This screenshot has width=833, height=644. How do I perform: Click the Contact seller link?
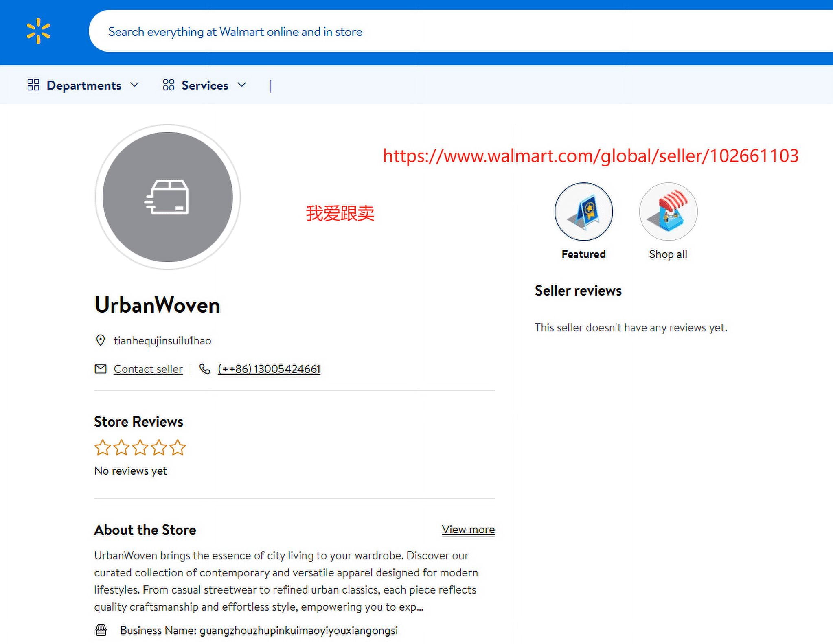pos(148,369)
